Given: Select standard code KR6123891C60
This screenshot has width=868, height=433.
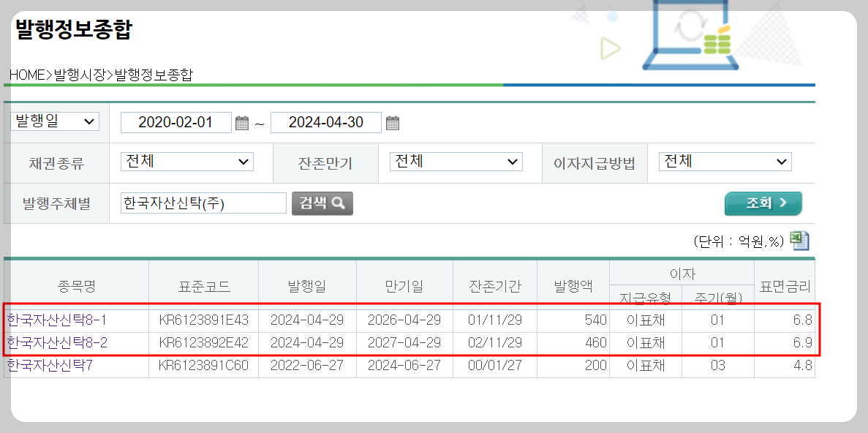Looking at the screenshot, I should (204, 366).
